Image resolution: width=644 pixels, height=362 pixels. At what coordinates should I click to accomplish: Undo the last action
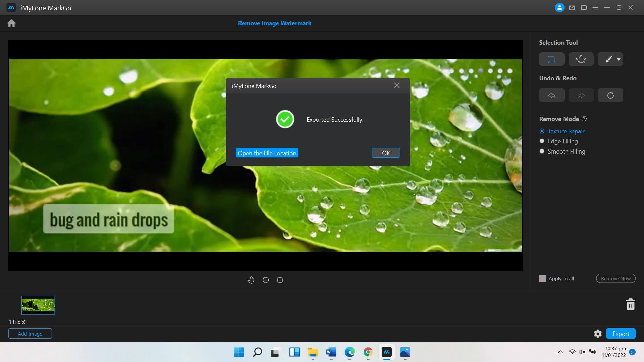coord(552,95)
